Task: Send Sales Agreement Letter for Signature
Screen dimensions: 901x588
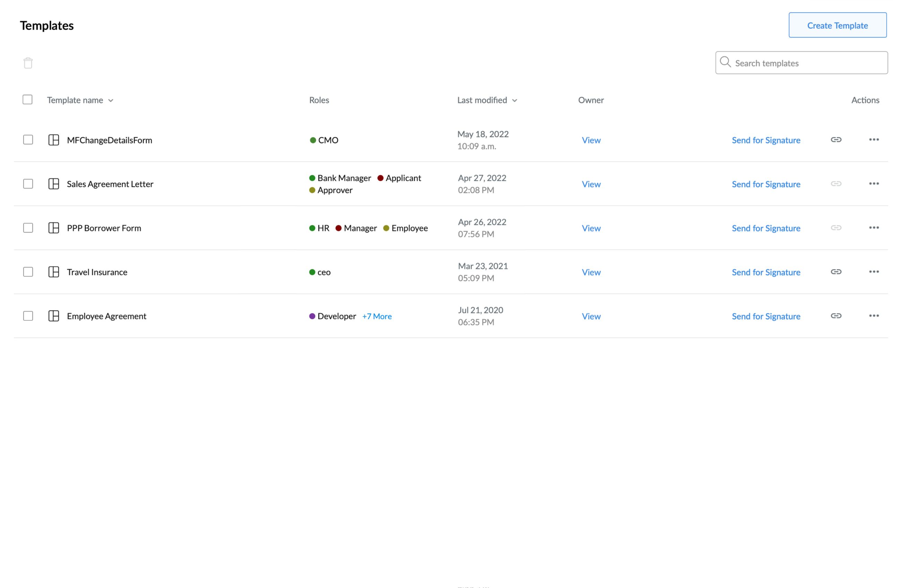Action: click(766, 184)
